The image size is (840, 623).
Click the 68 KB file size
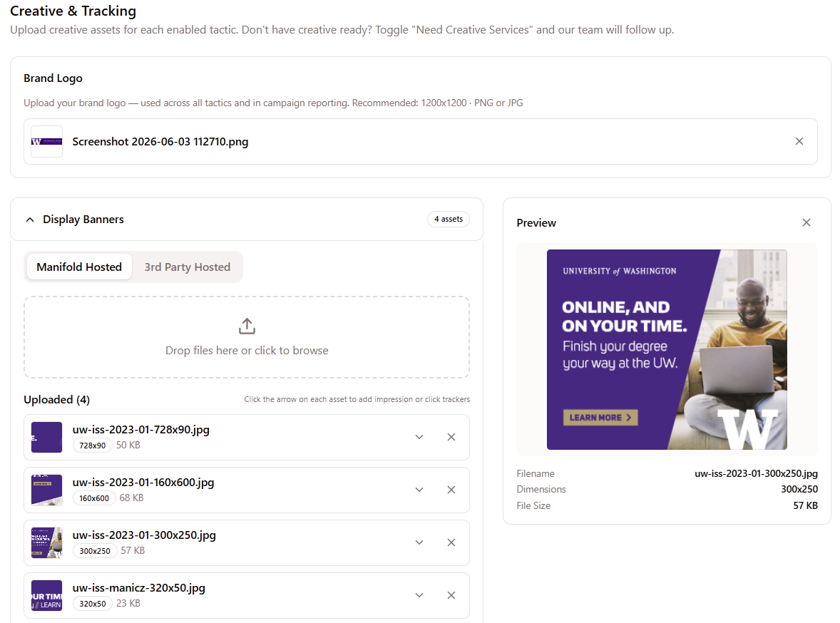[131, 498]
